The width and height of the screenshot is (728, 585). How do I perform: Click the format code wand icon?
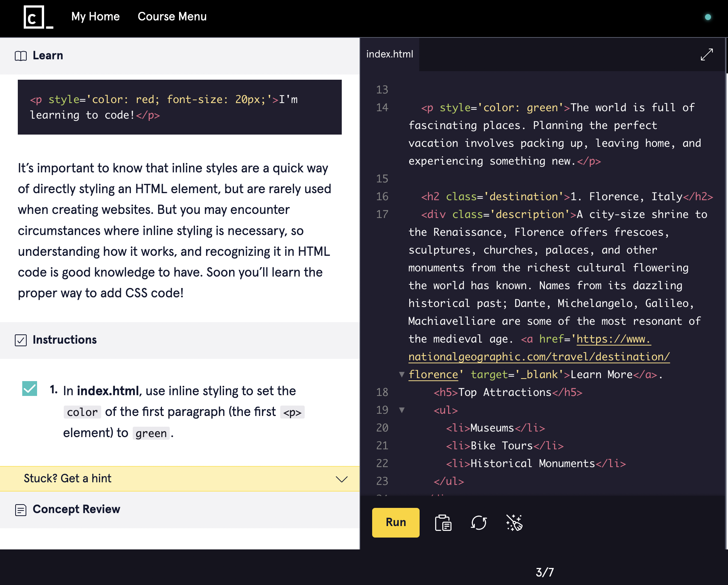click(514, 523)
